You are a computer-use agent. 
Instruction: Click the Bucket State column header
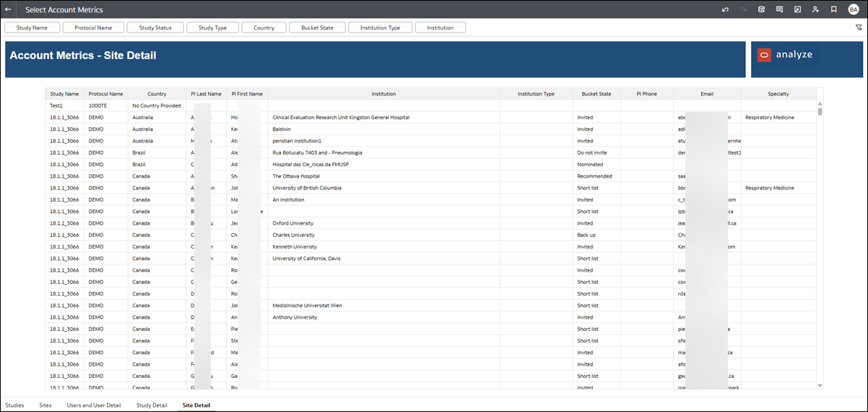(x=596, y=94)
